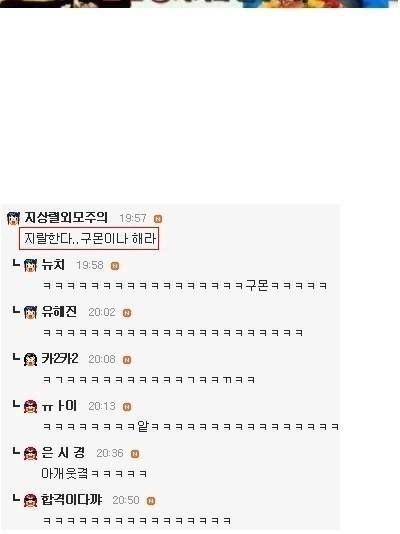The height and width of the screenshot is (534, 400).
Task: Click the N badge after 19:57
Action: (x=158, y=219)
